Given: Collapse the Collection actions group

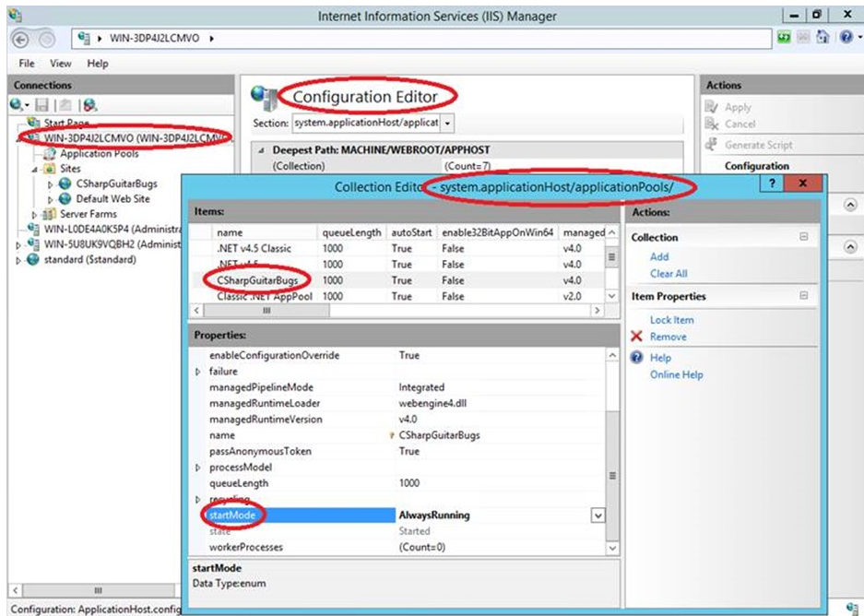Looking at the screenshot, I should pyautogui.click(x=803, y=237).
